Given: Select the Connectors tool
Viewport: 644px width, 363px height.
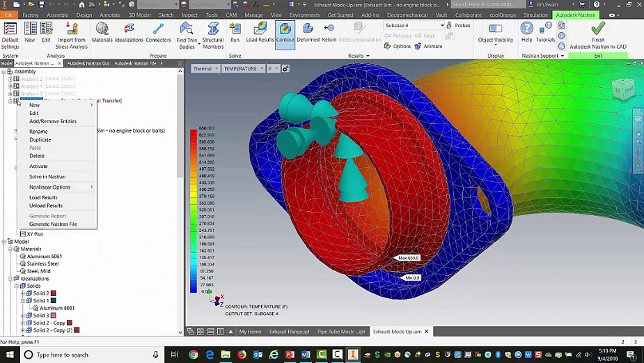Looking at the screenshot, I should pos(158,33).
